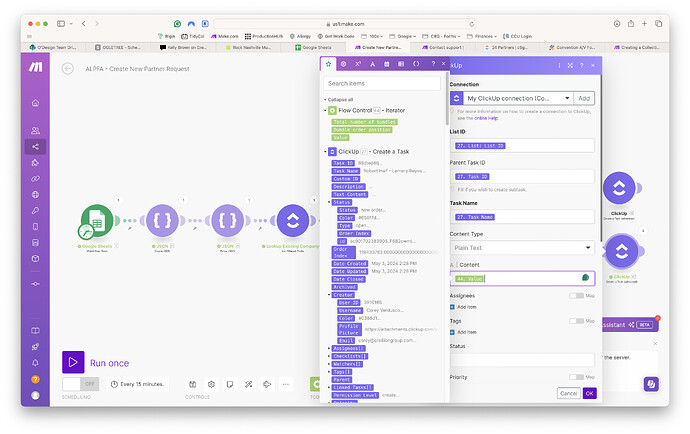
Task: Open the AI assistant chat bubble icon
Action: (651, 384)
